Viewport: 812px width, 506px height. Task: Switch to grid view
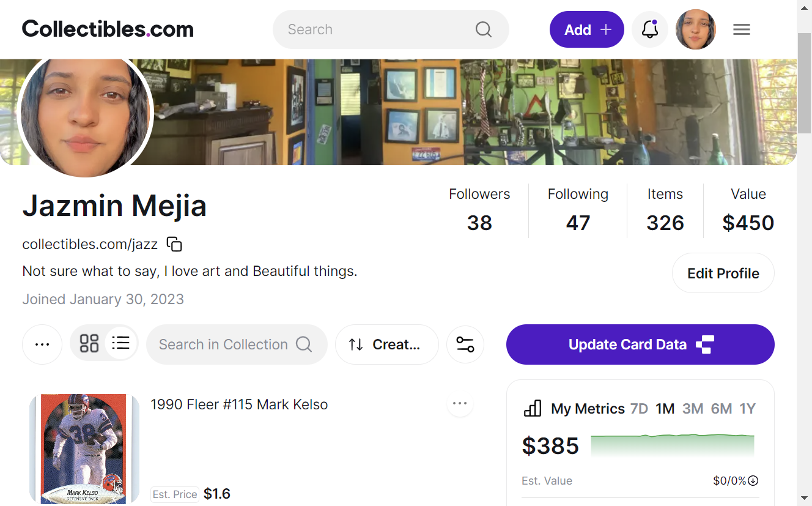(x=89, y=343)
